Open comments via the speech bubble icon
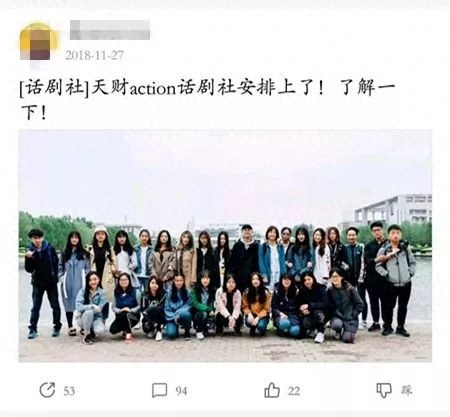The height and width of the screenshot is (417, 450). (x=159, y=390)
